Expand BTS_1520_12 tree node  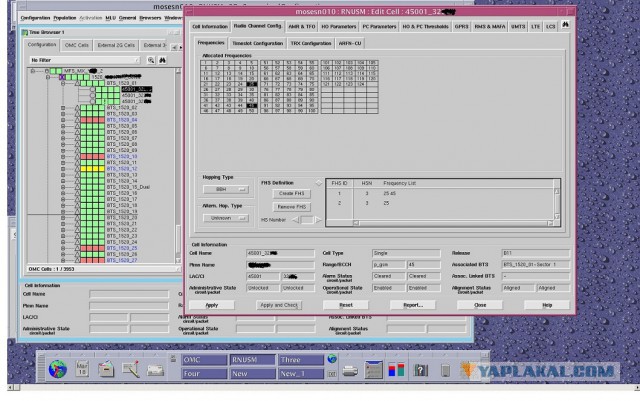[x=63, y=169]
